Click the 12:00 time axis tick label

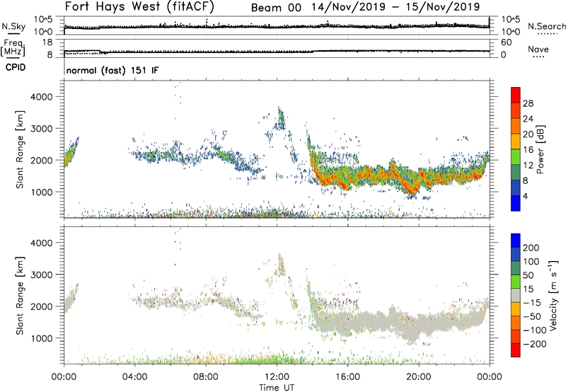[x=277, y=377]
